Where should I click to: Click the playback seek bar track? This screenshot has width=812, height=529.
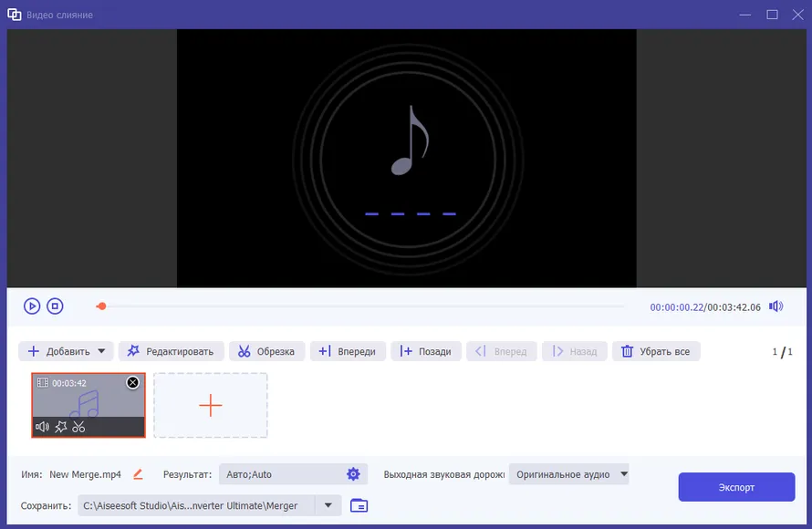pyautogui.click(x=362, y=306)
